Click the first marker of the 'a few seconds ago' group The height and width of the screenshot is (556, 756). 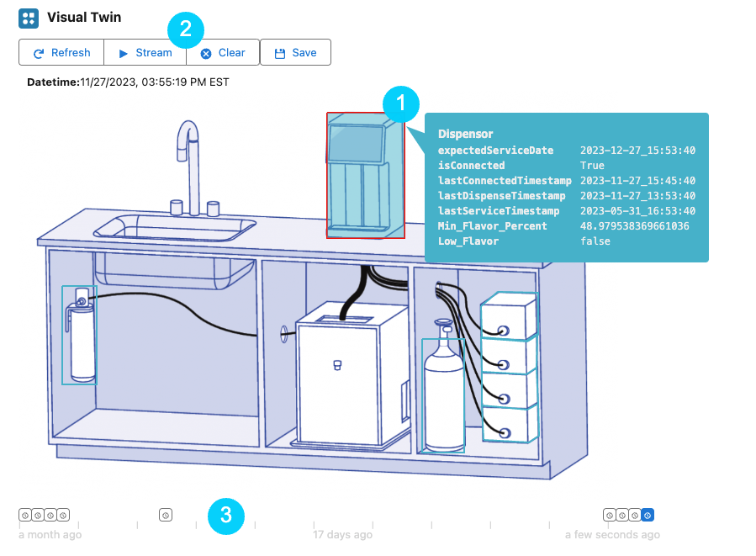coord(610,515)
